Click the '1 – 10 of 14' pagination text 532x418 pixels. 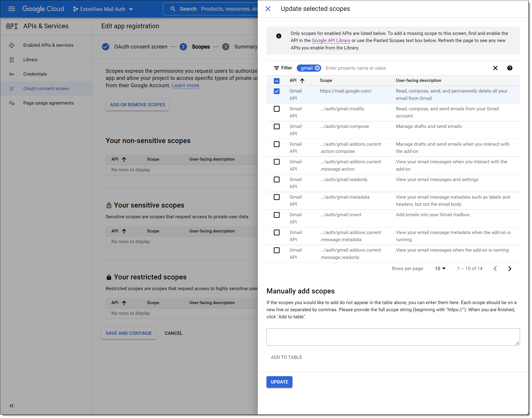pyautogui.click(x=470, y=269)
